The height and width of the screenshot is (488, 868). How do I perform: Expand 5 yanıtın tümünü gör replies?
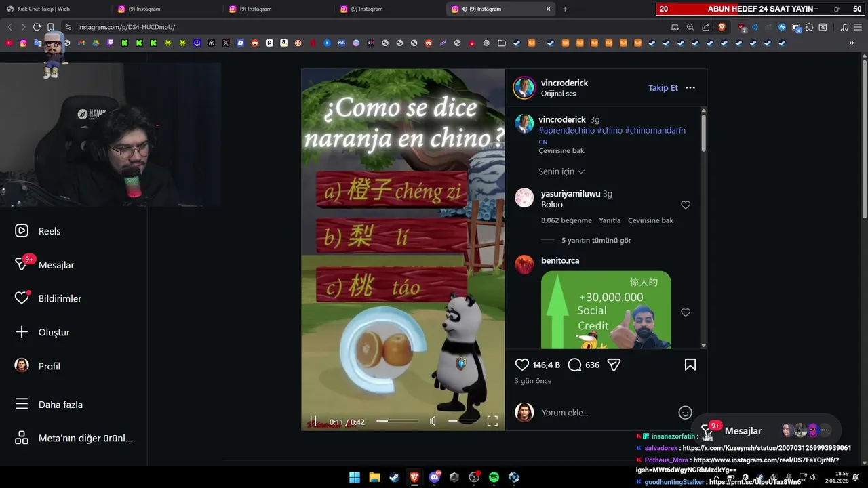coord(596,240)
